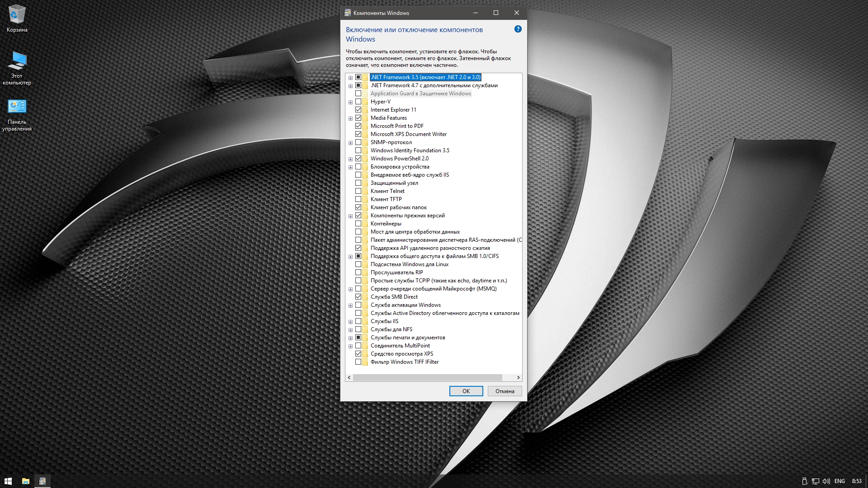Image resolution: width=868 pixels, height=488 pixels.
Task: Uncheck Internet Explorer 11 component
Action: point(359,110)
